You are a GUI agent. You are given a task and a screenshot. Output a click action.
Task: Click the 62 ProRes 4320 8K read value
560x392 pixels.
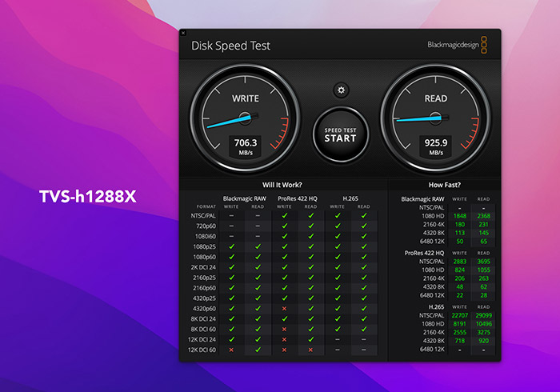pyautogui.click(x=483, y=286)
